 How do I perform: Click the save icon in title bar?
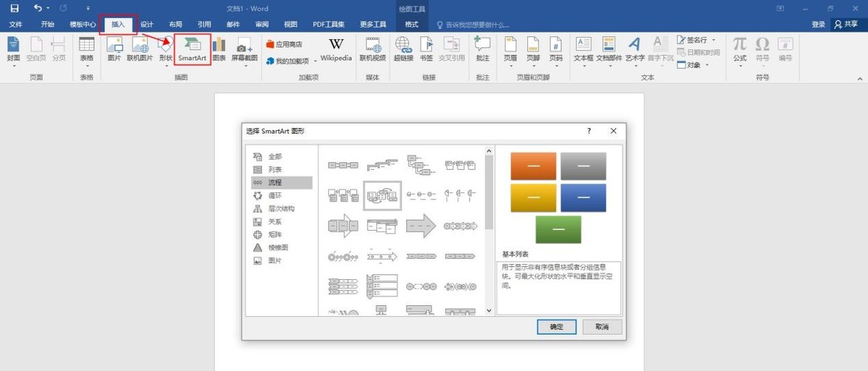coord(14,8)
